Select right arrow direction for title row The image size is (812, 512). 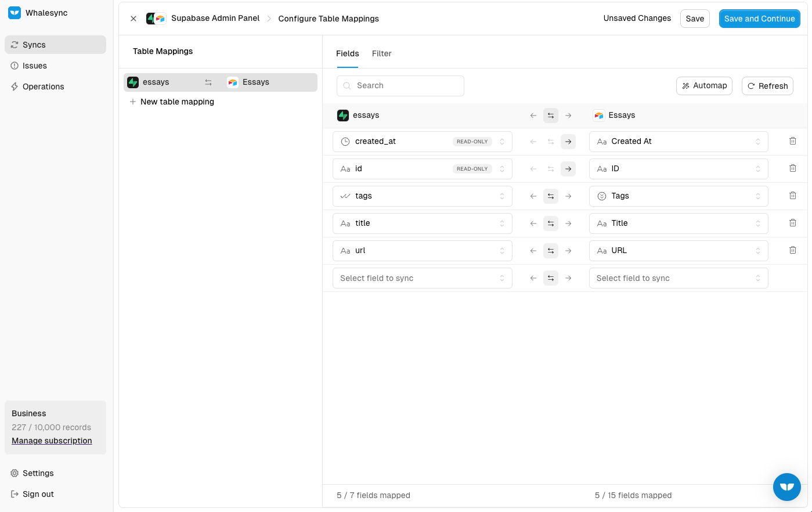pyautogui.click(x=568, y=223)
